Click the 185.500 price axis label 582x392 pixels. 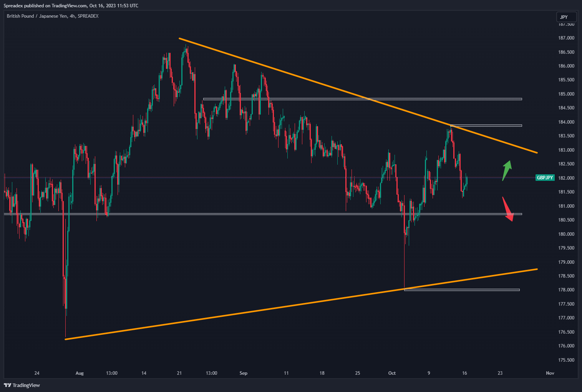click(566, 80)
